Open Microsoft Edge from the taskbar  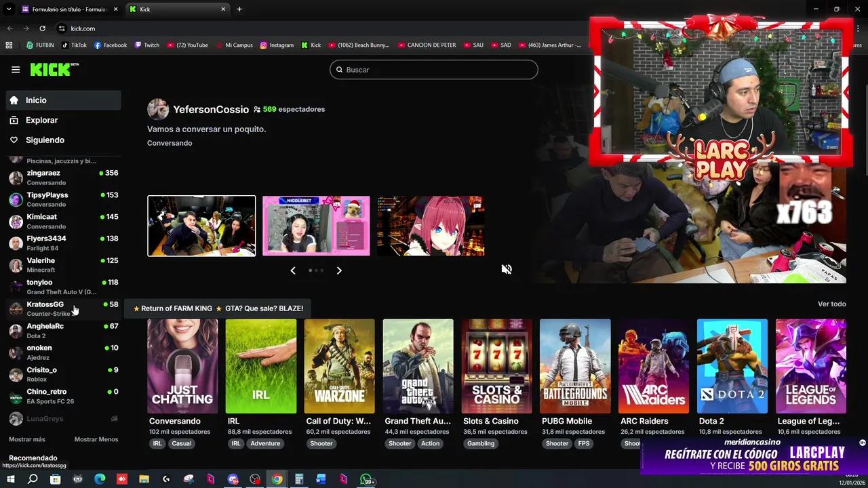pyautogui.click(x=100, y=479)
